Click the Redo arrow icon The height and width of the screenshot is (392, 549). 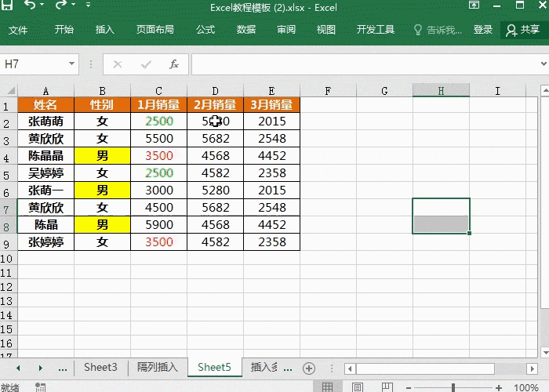click(x=60, y=5)
